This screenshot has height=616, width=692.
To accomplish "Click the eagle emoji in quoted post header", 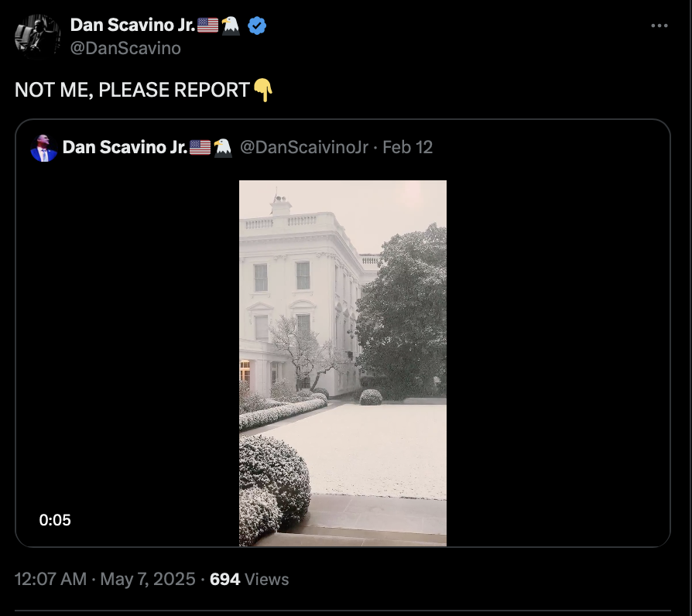I will click(223, 147).
